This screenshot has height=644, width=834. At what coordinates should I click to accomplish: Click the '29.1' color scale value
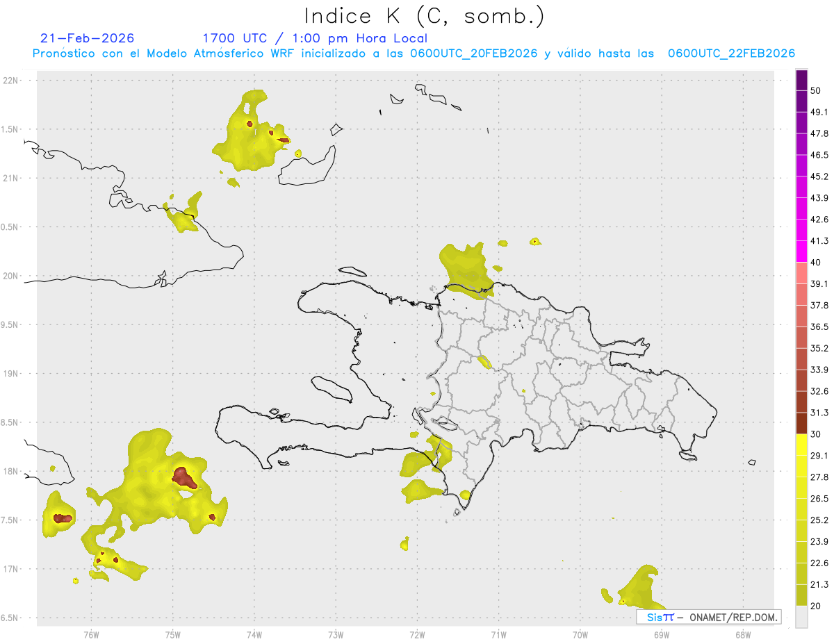point(819,456)
